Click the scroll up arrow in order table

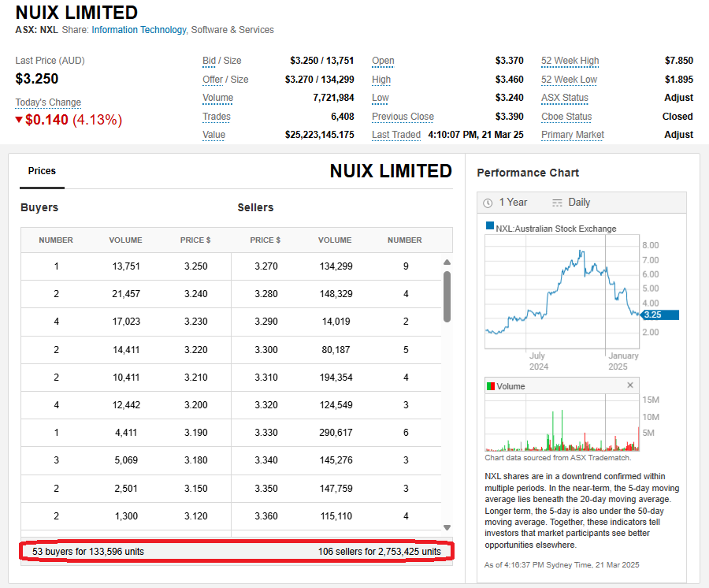pos(447,262)
